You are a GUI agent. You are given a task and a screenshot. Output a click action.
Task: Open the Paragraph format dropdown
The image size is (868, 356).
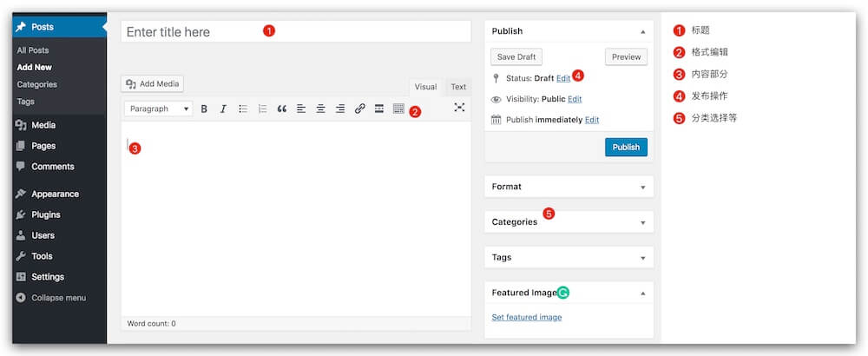pyautogui.click(x=159, y=109)
